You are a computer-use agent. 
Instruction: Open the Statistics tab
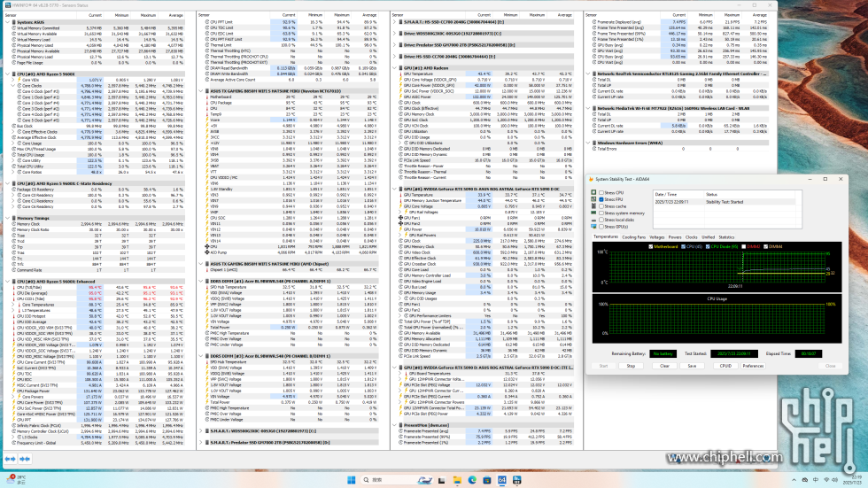coord(726,236)
